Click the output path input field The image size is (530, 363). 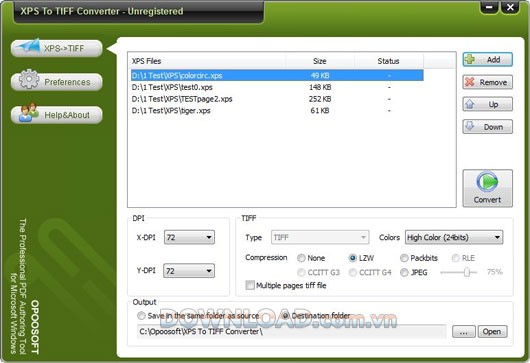pos(292,332)
